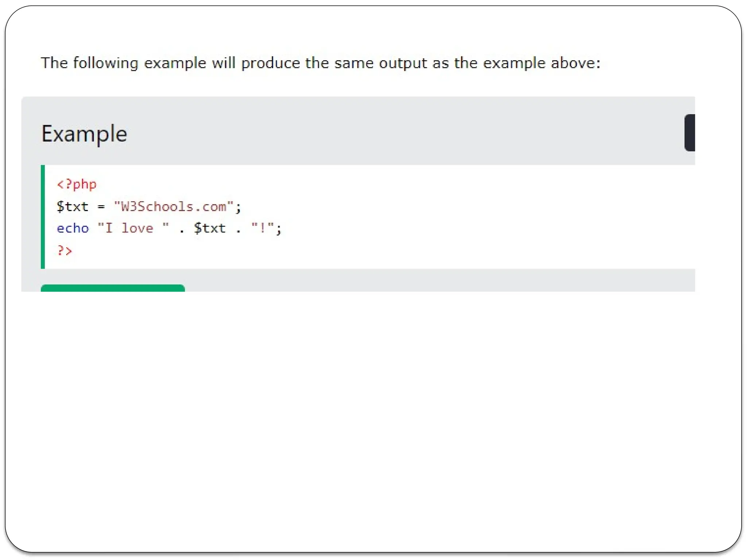Click the word "above:" ending the sentence
The width and height of the screenshot is (747, 560).
(x=575, y=63)
